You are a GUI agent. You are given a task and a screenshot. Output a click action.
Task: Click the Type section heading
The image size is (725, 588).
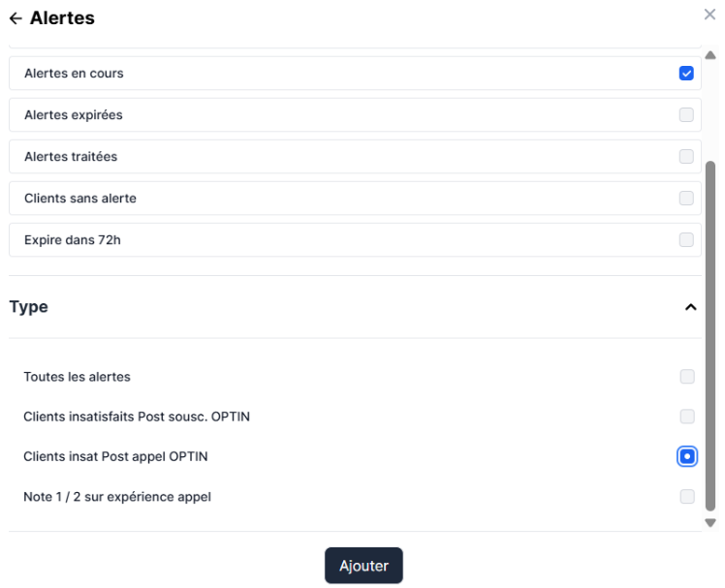29,307
